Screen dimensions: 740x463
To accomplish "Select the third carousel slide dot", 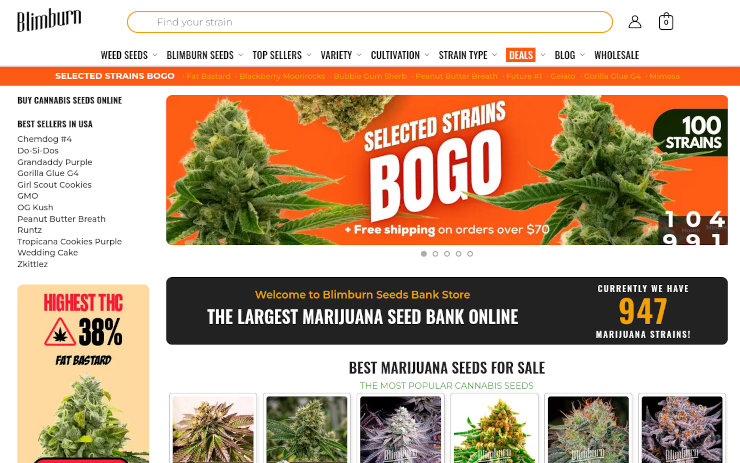I will tap(447, 254).
